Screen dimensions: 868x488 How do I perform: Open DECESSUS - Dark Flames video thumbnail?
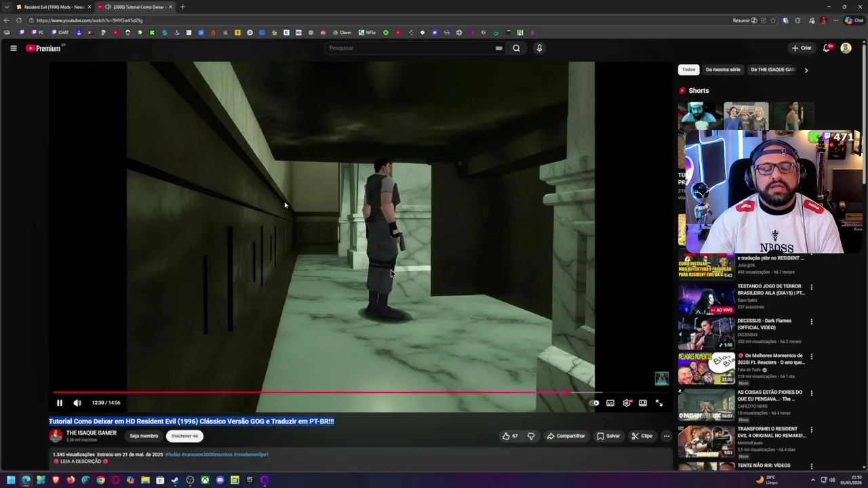tap(706, 333)
